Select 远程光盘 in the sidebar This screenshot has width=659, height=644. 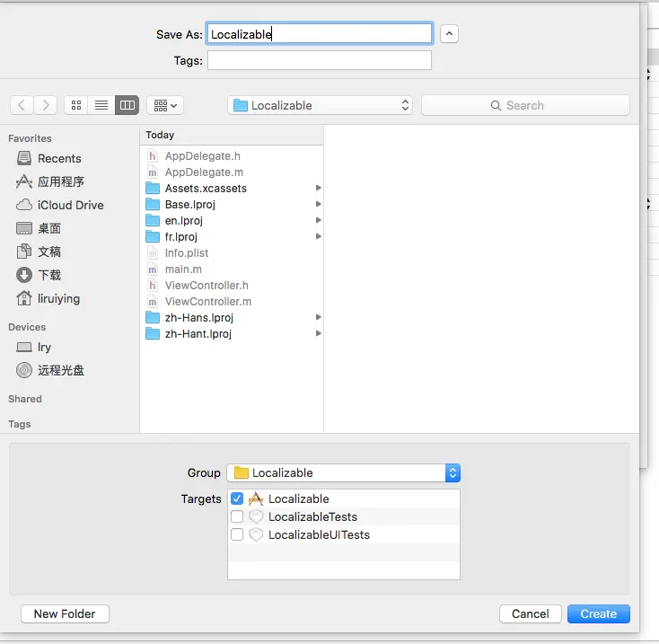pyautogui.click(x=50, y=370)
